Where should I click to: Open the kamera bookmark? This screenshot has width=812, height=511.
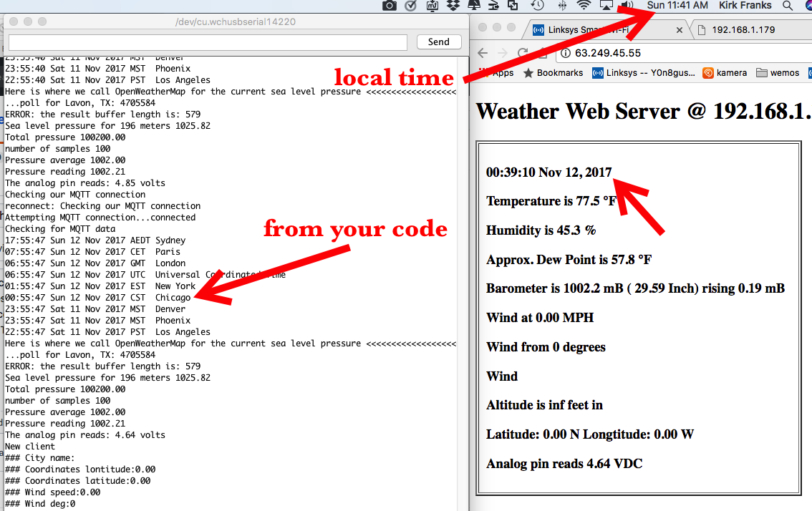[x=725, y=73]
